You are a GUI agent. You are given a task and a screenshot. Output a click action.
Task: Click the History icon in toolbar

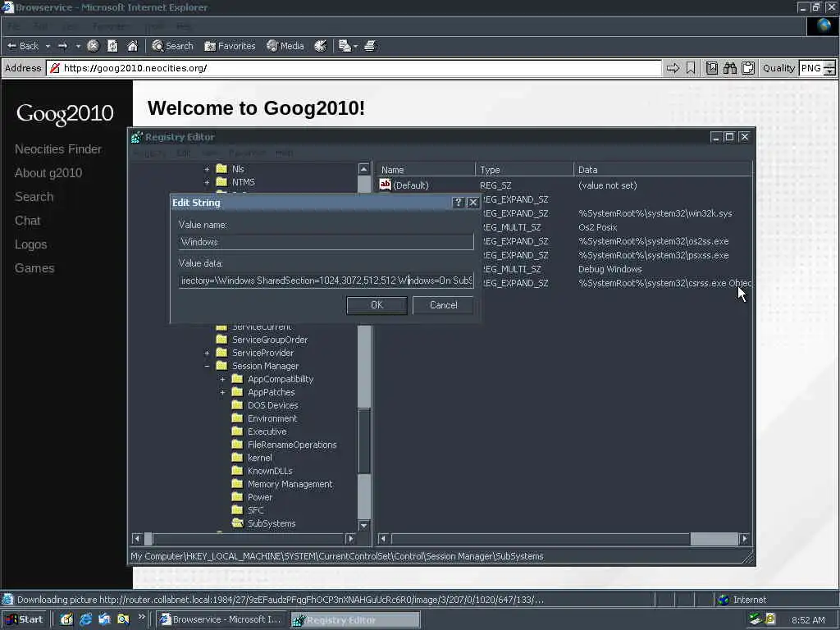click(321, 46)
